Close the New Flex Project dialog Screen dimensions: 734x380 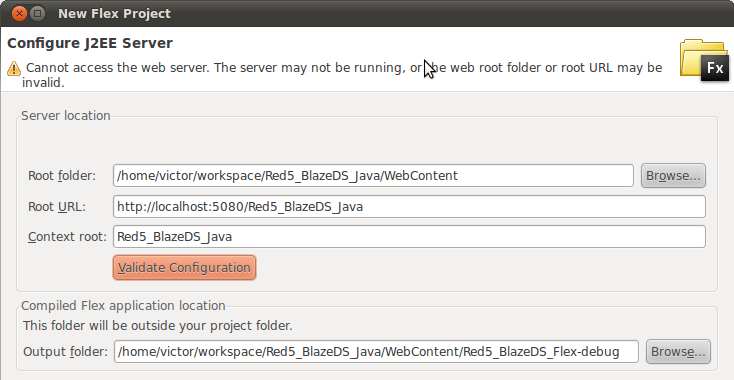19,14
